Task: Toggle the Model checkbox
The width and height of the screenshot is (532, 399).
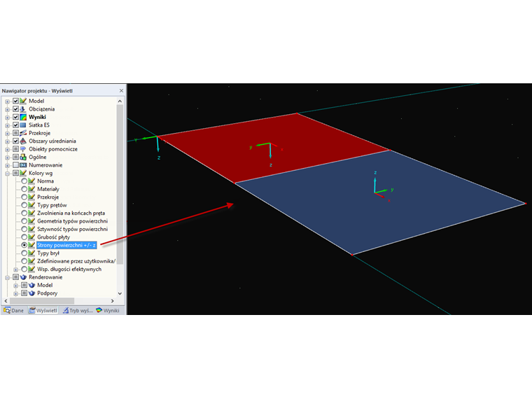Action: coord(15,101)
